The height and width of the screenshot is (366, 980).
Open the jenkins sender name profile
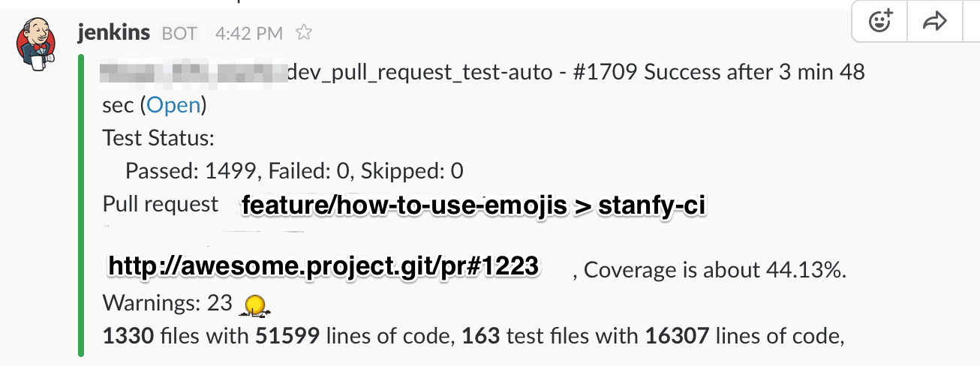114,33
